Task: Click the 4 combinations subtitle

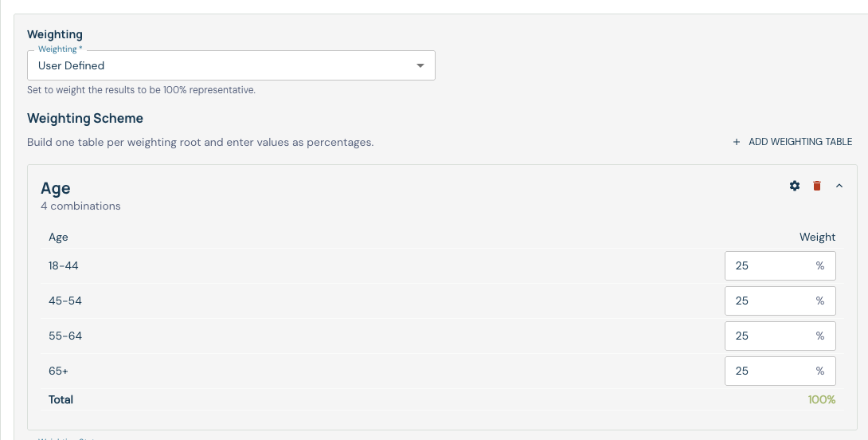Action: click(80, 206)
